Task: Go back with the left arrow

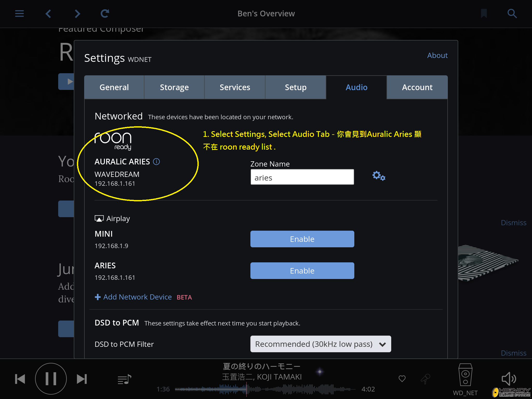Action: click(48, 14)
